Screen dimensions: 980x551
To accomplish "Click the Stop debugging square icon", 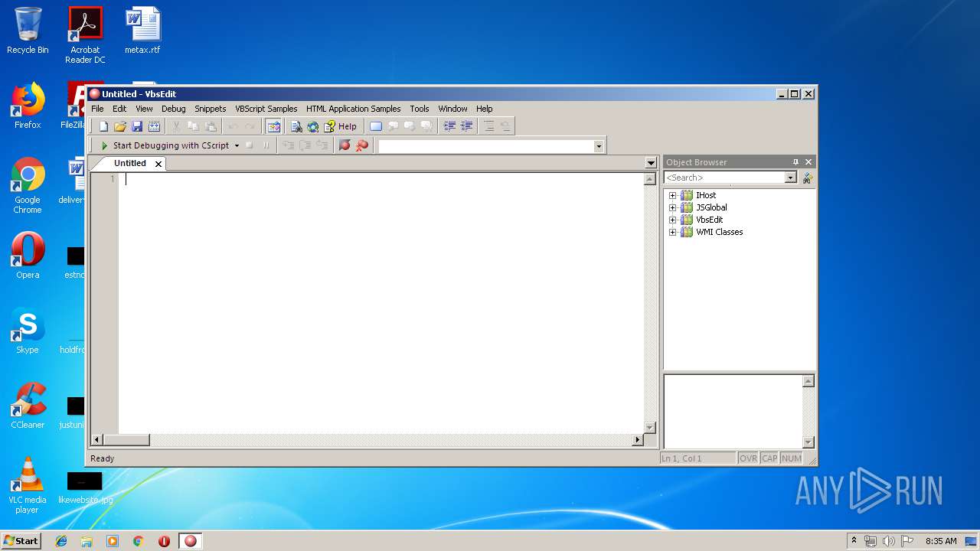I will [249, 145].
